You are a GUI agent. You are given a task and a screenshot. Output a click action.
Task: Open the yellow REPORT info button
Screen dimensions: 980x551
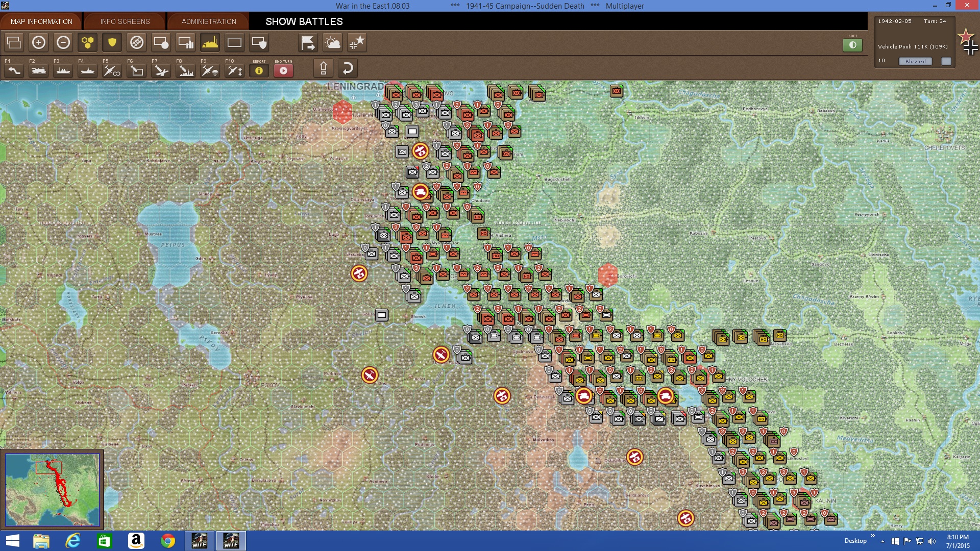tap(259, 70)
